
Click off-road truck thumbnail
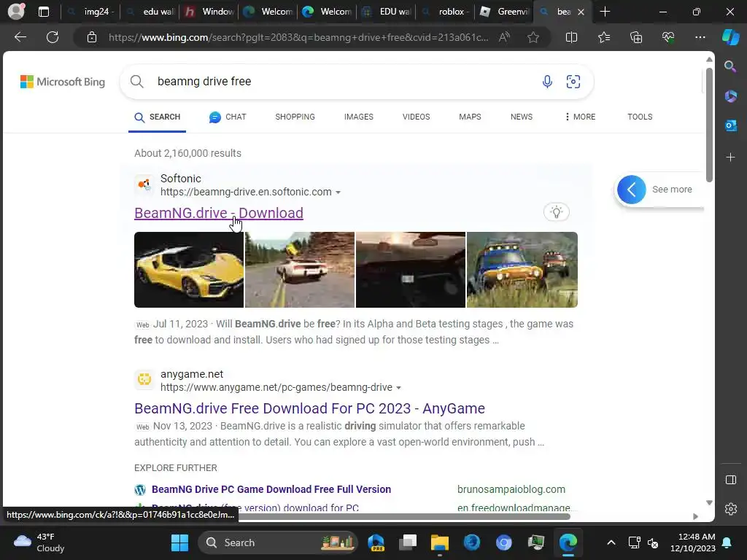(x=522, y=270)
